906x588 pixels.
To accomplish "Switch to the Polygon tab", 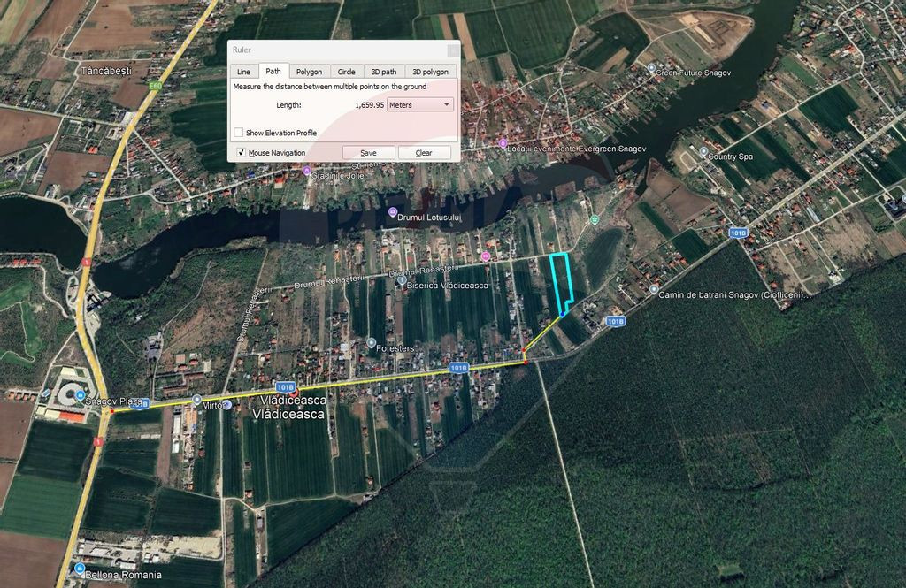I will click(x=309, y=72).
